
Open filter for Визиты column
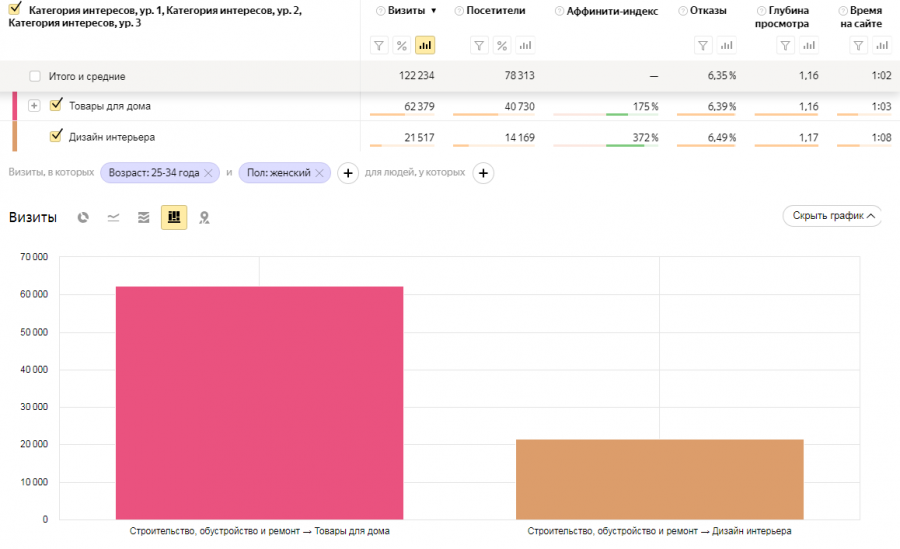(379, 45)
